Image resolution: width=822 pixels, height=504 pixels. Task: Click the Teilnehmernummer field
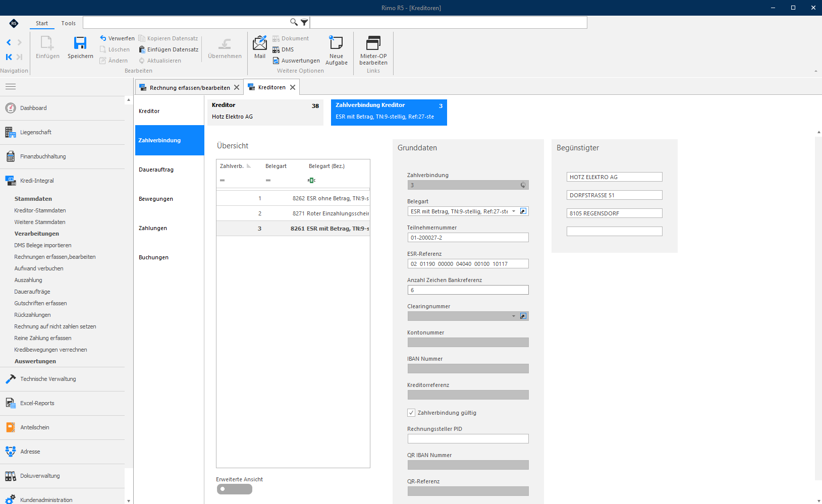coord(468,238)
